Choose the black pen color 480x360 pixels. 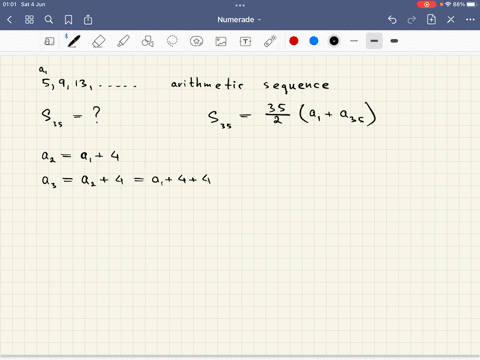pos(334,41)
